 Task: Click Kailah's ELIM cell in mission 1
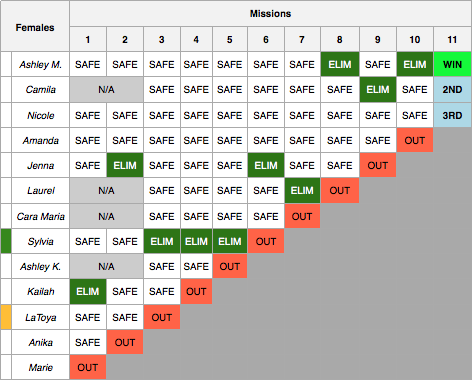pos(88,292)
